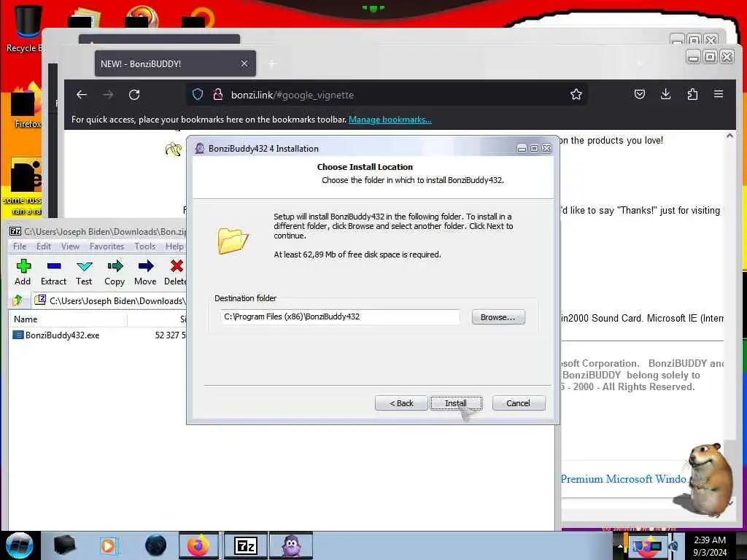747x560 pixels.
Task: Open the View menu in 7-Zip
Action: point(70,246)
